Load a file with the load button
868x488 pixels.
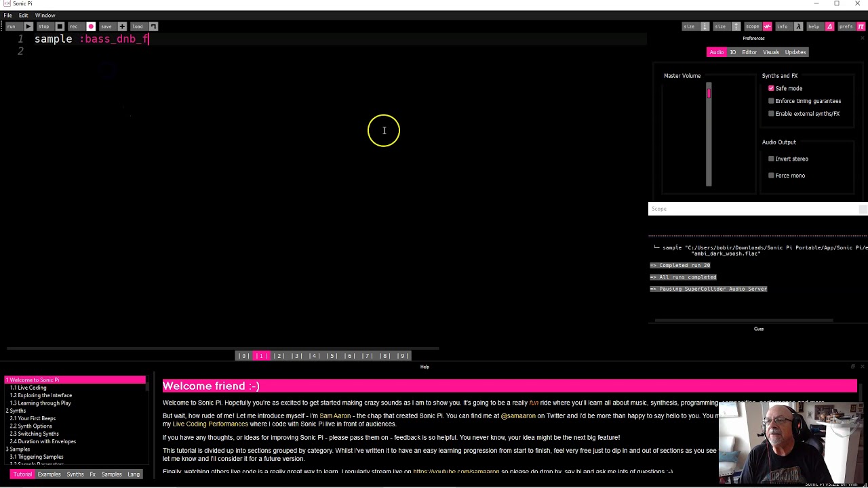pos(144,26)
